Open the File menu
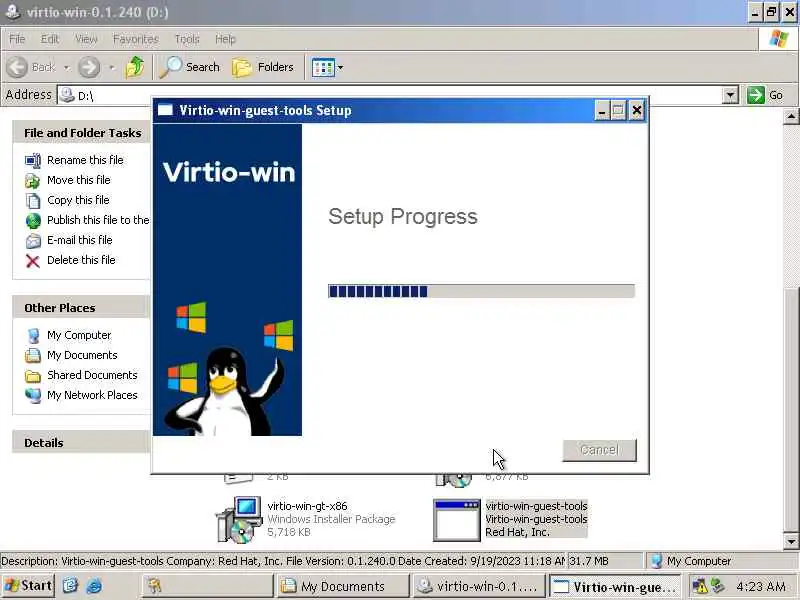Image resolution: width=800 pixels, height=600 pixels. (x=17, y=39)
